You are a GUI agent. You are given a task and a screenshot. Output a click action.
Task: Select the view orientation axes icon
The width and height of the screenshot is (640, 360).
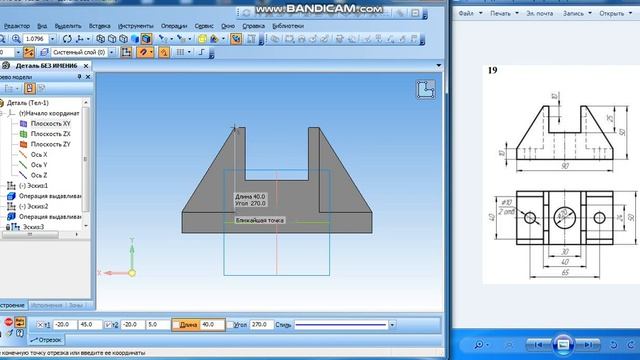(x=79, y=39)
